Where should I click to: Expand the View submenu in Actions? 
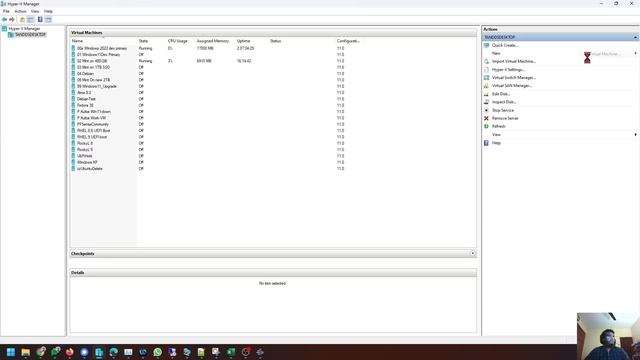point(635,135)
